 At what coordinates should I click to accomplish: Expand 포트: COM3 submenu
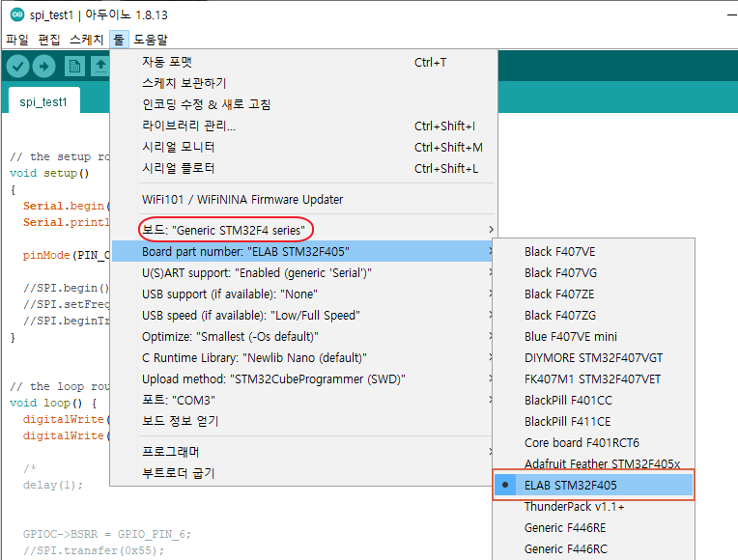click(x=304, y=400)
